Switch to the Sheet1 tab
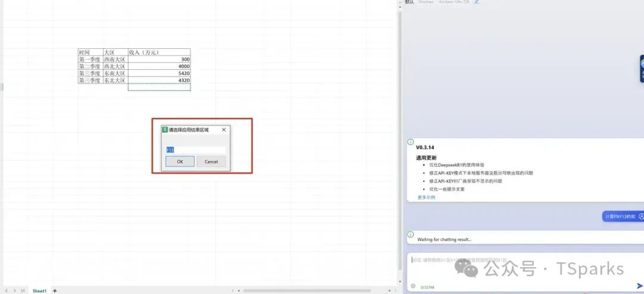644x294 pixels. tap(39, 290)
